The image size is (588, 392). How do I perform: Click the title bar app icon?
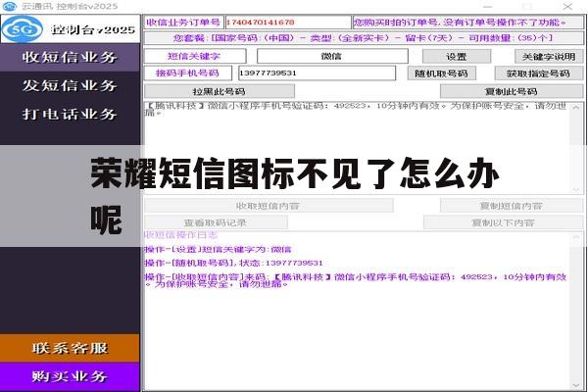pos(9,6)
